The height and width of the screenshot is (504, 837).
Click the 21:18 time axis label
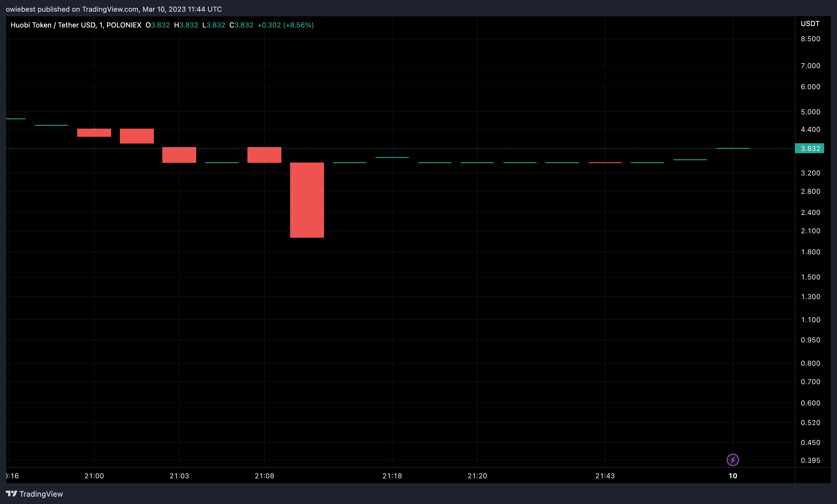(x=392, y=476)
